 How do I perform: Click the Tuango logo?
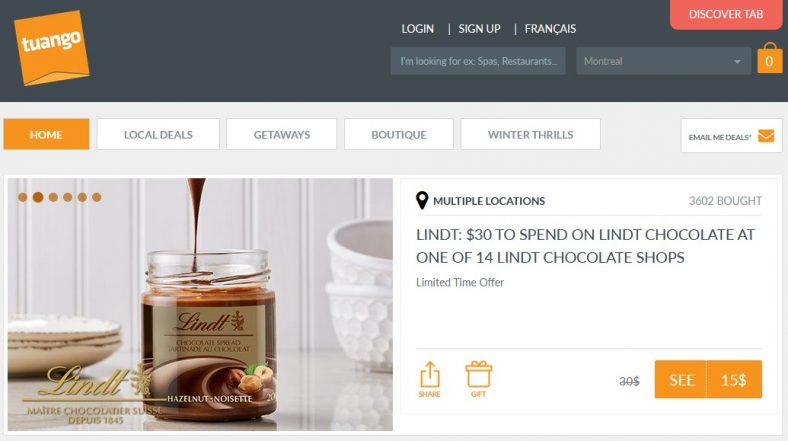[x=51, y=47]
